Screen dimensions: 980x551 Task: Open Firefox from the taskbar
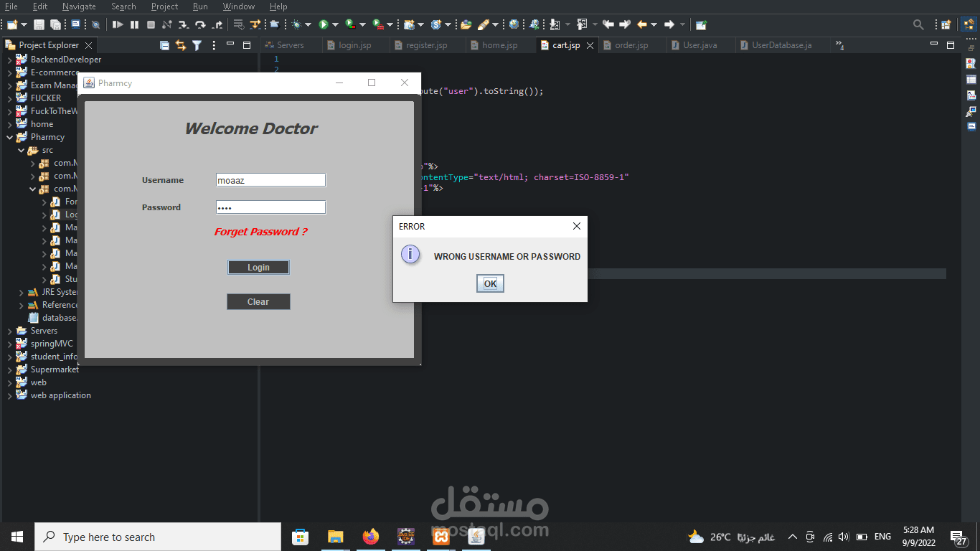click(x=371, y=537)
